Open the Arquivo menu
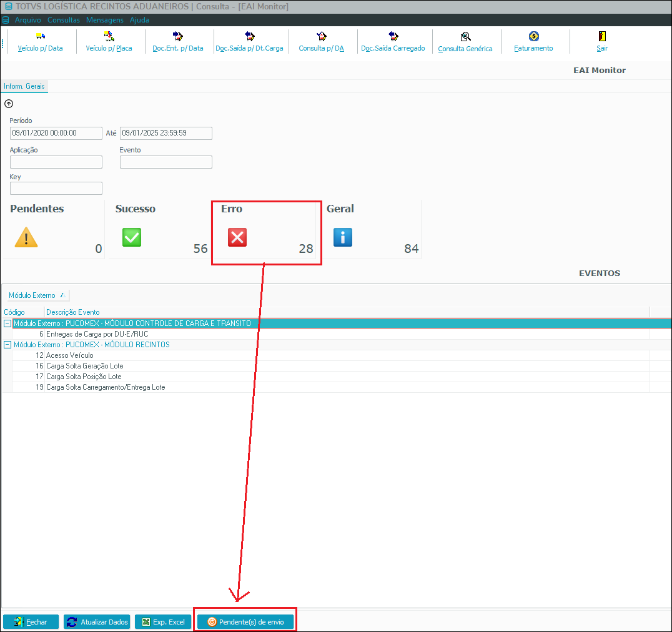 pos(28,20)
